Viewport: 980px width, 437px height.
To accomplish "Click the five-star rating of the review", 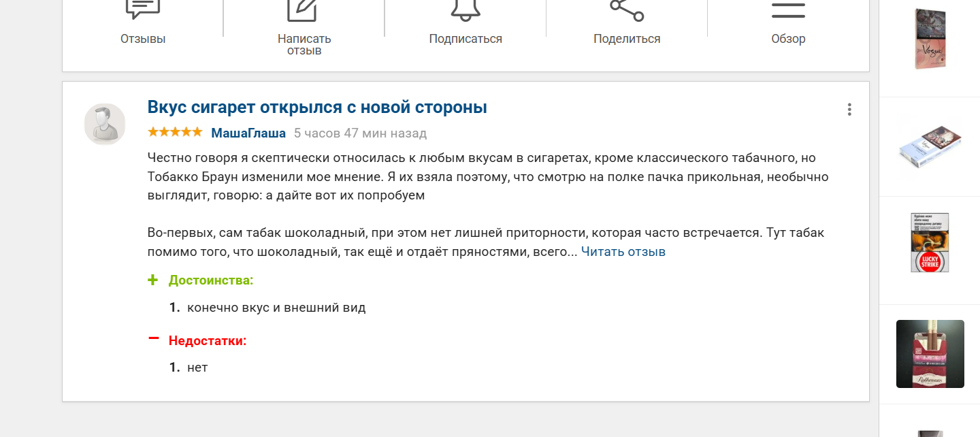I will (175, 132).
